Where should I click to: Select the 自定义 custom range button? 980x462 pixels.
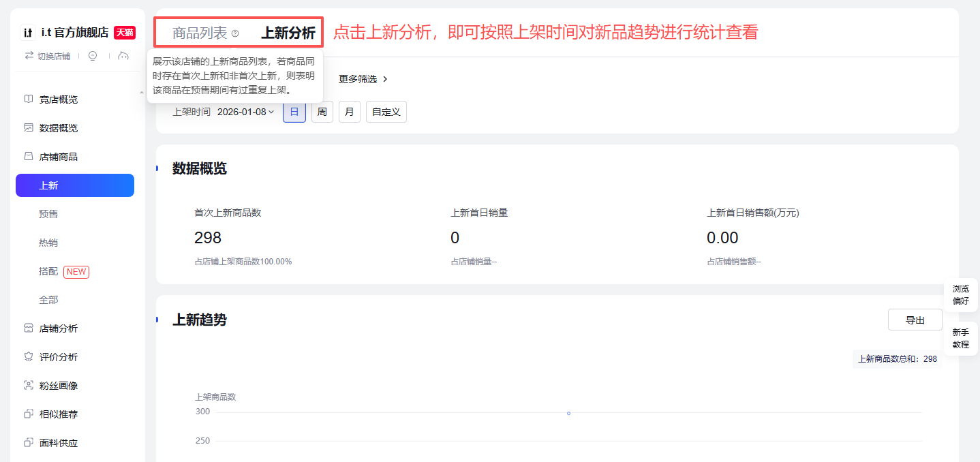click(386, 112)
